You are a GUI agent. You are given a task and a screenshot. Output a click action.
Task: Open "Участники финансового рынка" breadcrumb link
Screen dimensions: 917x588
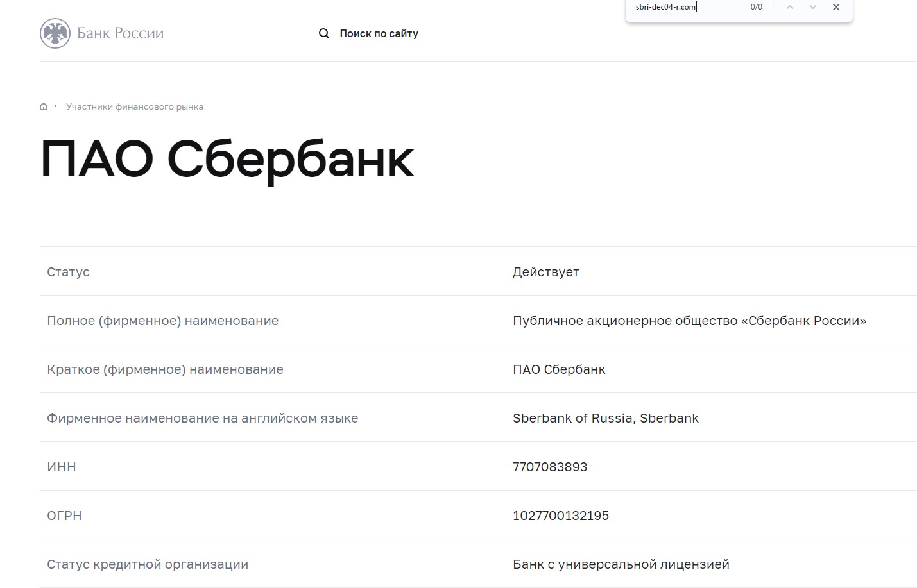click(135, 106)
